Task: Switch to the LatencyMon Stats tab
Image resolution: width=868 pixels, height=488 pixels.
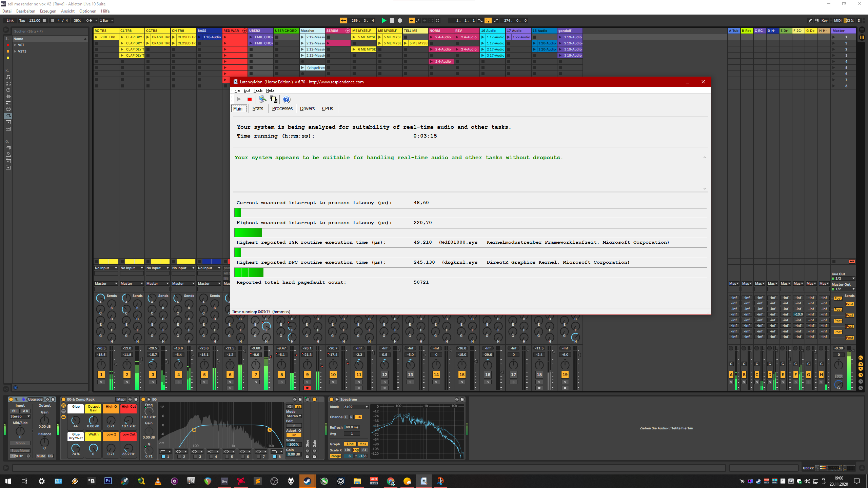Action: [x=258, y=108]
